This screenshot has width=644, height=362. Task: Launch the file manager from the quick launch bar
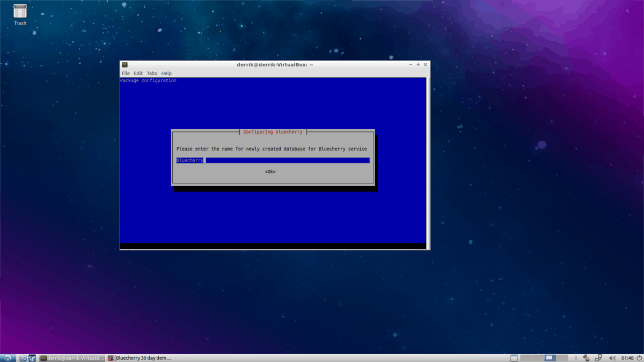coord(23,357)
